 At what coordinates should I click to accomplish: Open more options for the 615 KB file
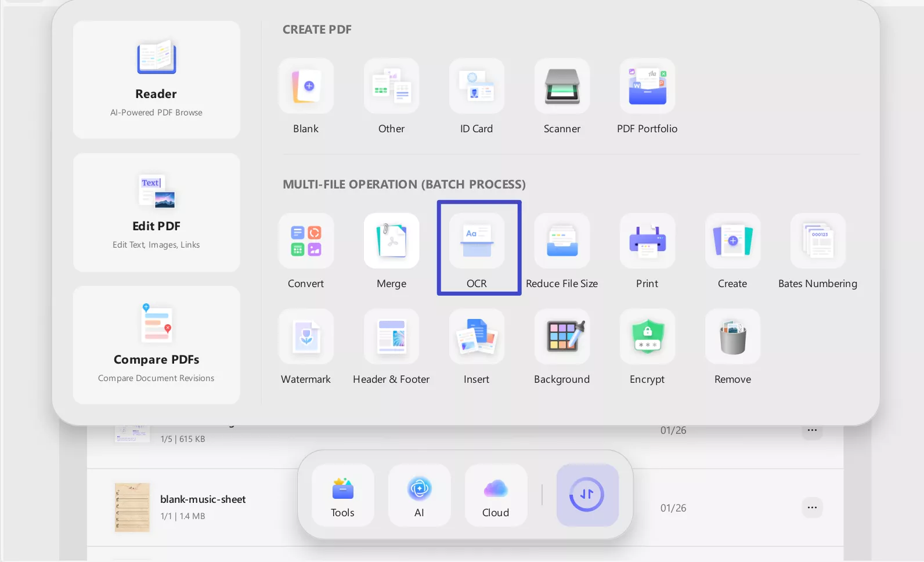point(812,431)
